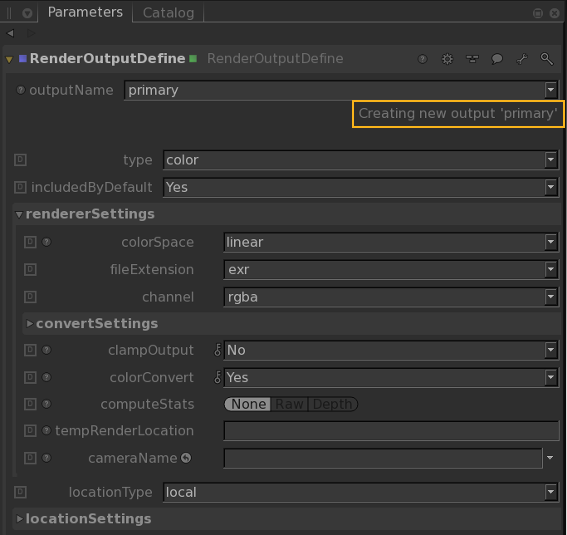567x535 pixels.
Task: Toggle default state box for clampOutput
Action: pos(30,350)
